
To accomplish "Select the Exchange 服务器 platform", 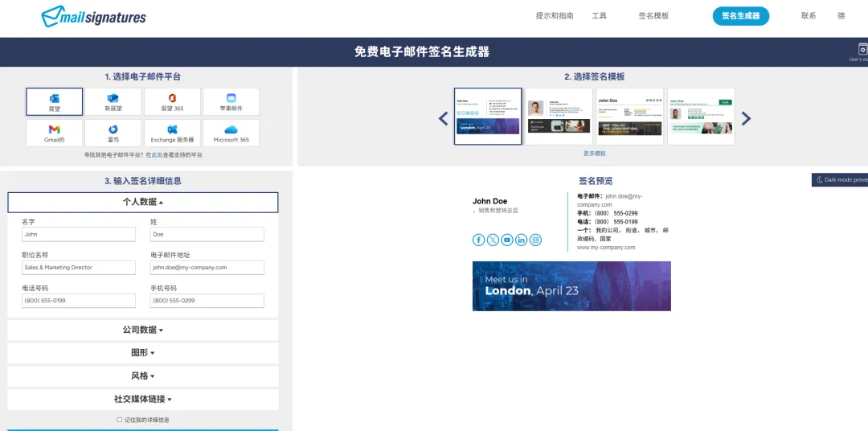I will pyautogui.click(x=172, y=133).
